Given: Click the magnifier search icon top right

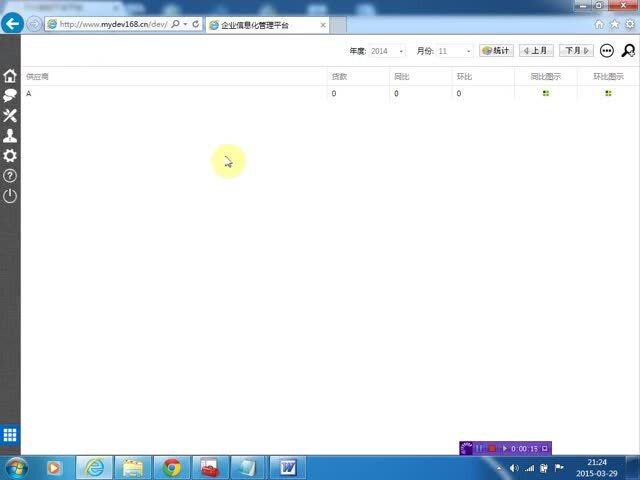Looking at the screenshot, I should coord(628,51).
